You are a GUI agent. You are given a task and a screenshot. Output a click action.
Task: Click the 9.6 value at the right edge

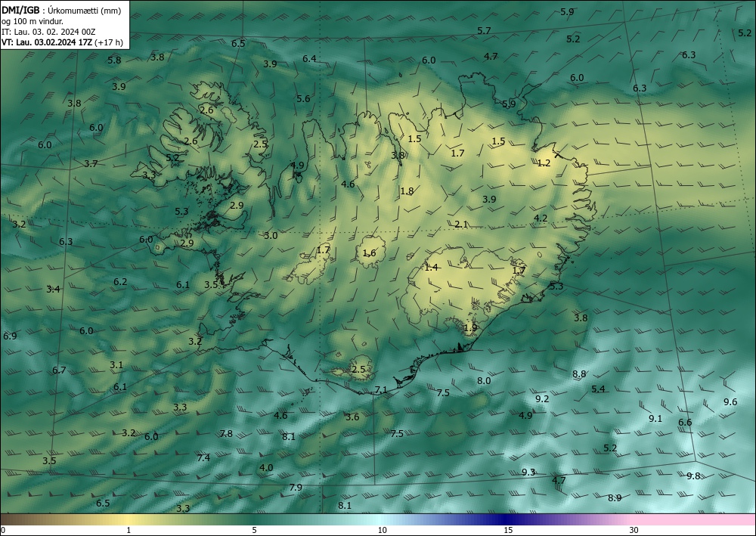(730, 402)
